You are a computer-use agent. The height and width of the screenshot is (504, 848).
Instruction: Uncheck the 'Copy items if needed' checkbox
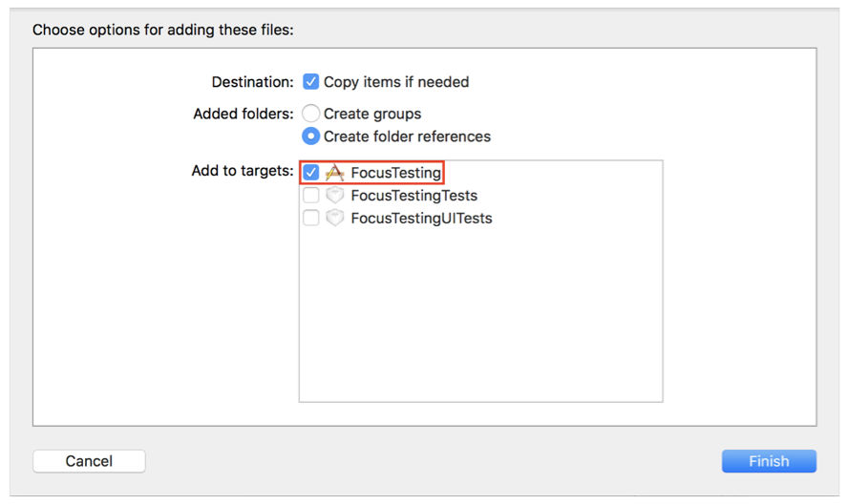coord(311,82)
